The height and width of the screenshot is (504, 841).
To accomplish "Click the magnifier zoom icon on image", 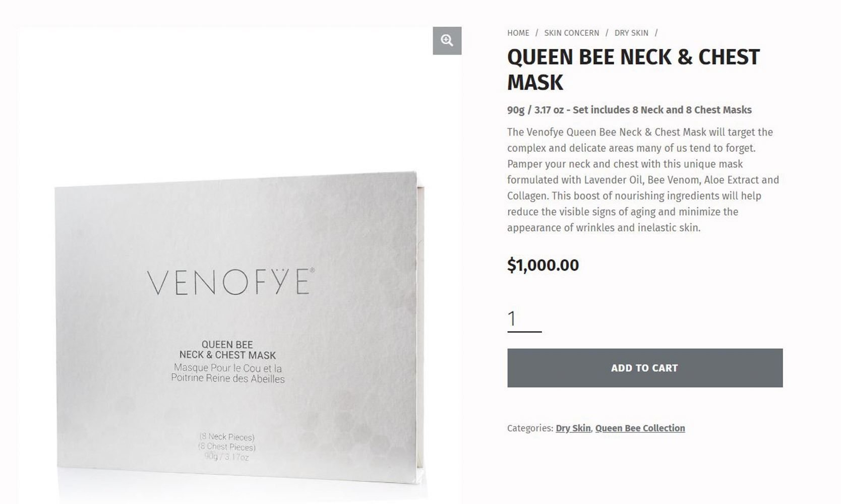I will (x=447, y=40).
